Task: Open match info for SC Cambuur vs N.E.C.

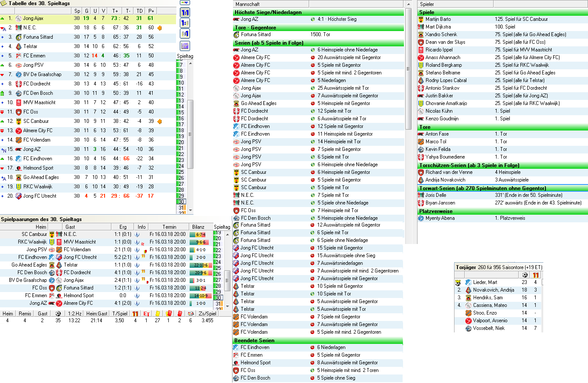Action: point(137,234)
